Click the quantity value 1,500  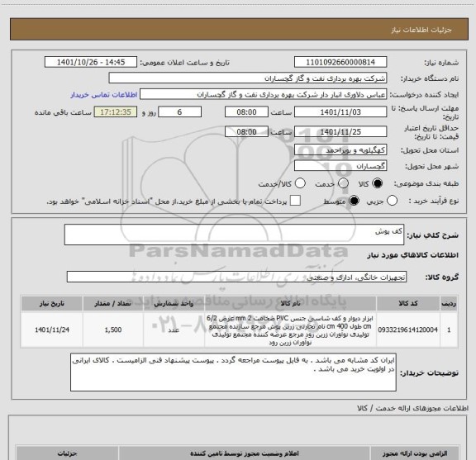113,330
